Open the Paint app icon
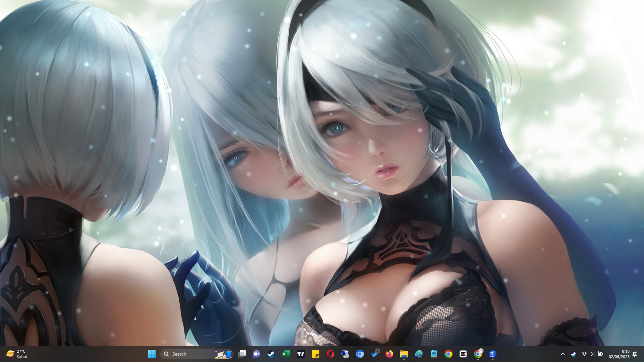The image size is (644, 362). (419, 354)
